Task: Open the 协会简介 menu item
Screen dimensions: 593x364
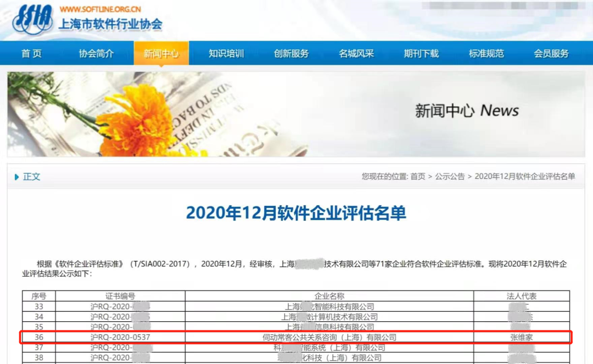Action: [96, 54]
